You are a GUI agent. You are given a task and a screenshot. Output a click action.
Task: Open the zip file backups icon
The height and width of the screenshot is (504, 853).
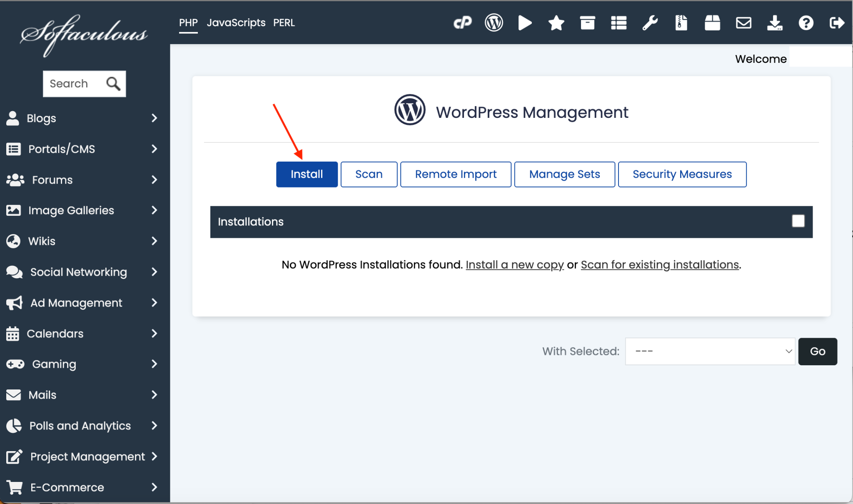pyautogui.click(x=681, y=22)
